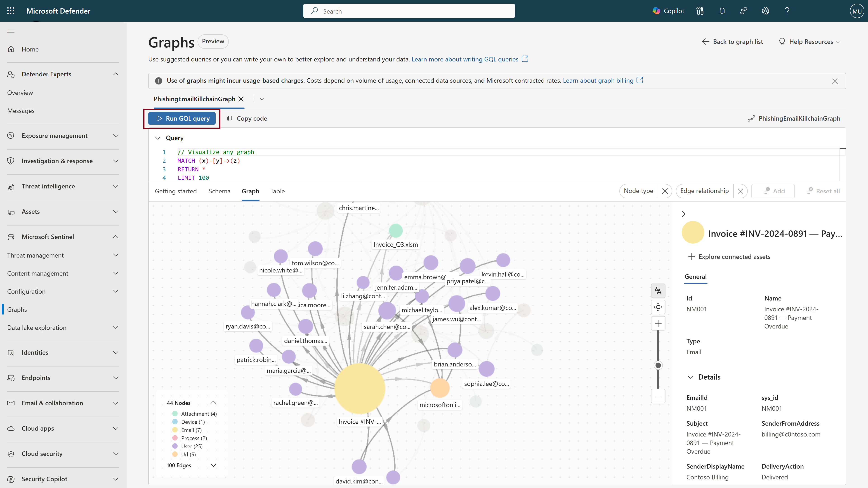
Task: Close the PhishingEmailKillchainGraph tab
Action: click(x=241, y=99)
